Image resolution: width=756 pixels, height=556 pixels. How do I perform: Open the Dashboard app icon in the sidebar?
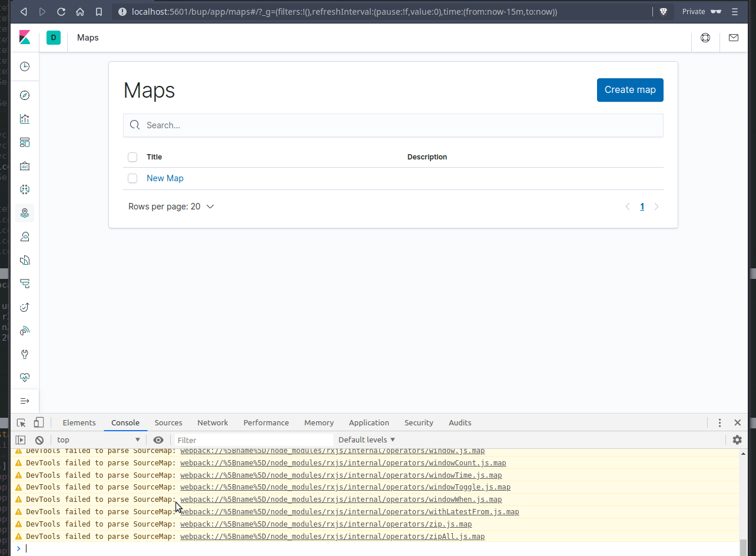tap(25, 142)
